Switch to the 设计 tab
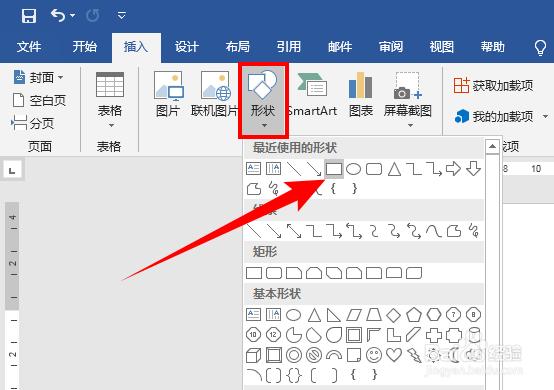 point(187,47)
